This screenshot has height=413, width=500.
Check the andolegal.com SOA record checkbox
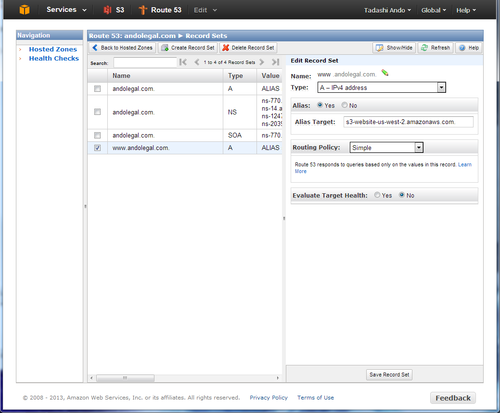click(97, 135)
